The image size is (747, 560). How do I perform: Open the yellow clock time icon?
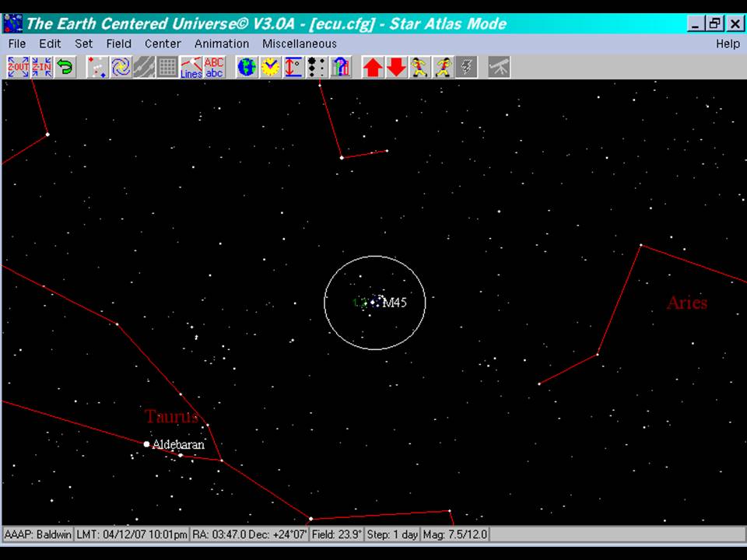click(270, 67)
